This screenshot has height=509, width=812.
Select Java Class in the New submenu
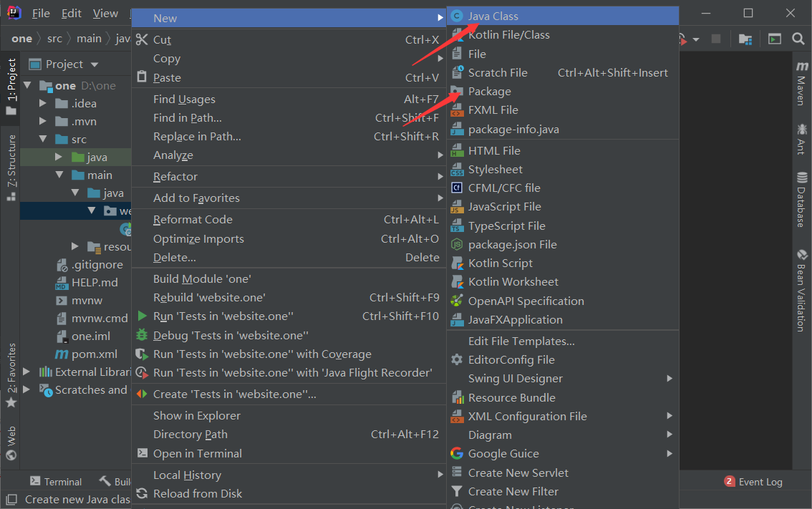[562, 16]
